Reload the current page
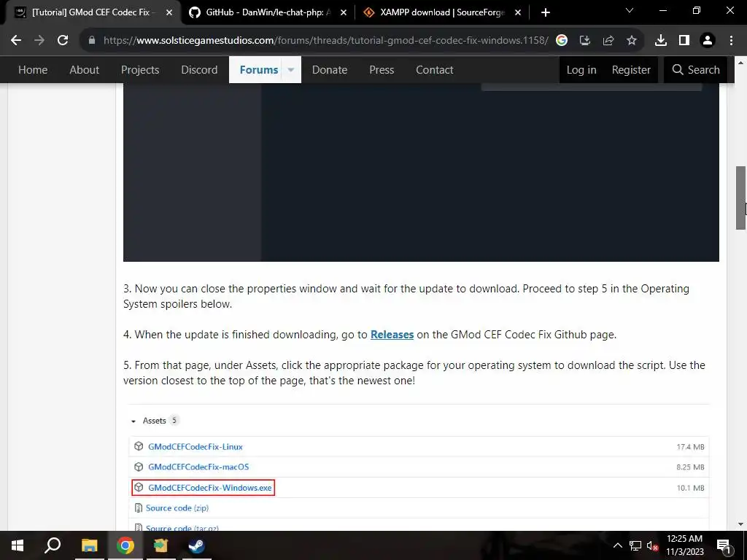 coord(63,41)
